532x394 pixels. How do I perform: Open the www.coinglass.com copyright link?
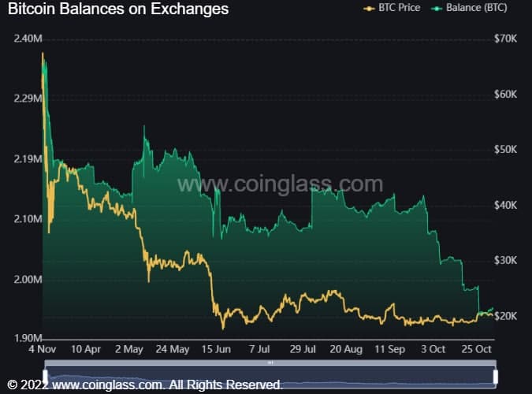point(107,385)
